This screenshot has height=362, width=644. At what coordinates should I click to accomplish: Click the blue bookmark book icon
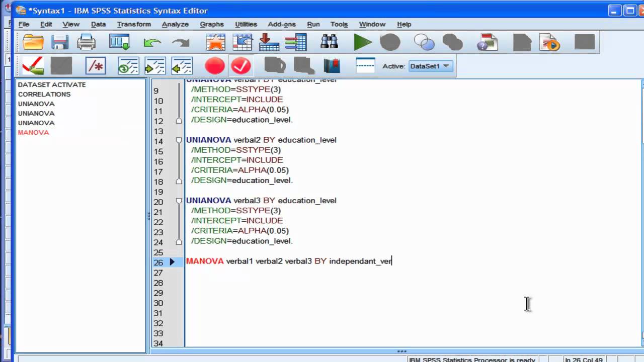[x=332, y=66]
